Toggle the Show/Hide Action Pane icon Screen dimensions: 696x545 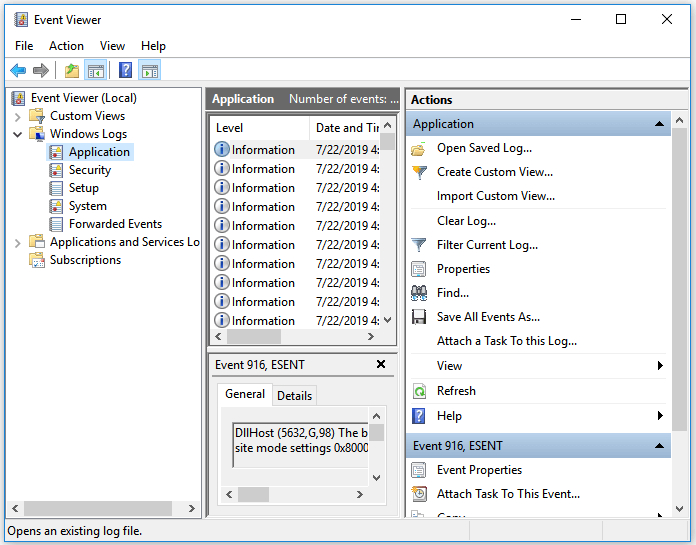tap(150, 70)
